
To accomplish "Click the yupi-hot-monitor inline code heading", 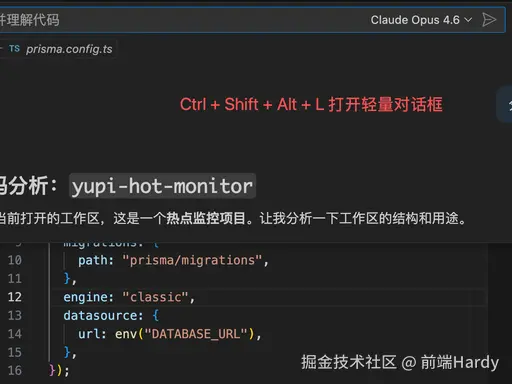I will (x=162, y=186).
